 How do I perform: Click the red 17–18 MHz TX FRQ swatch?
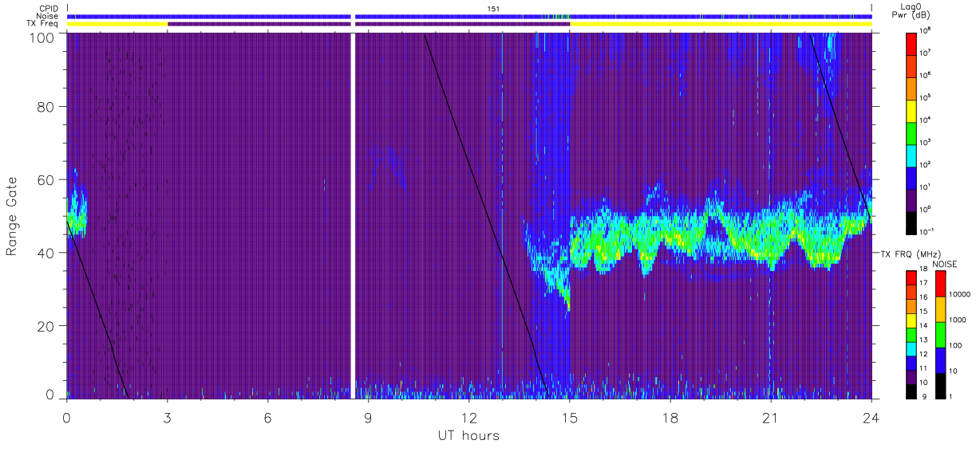point(912,277)
